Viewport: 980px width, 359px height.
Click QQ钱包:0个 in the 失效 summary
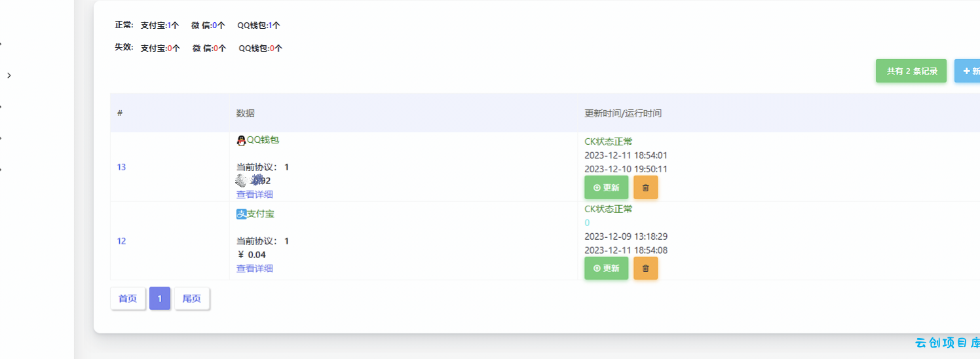261,48
